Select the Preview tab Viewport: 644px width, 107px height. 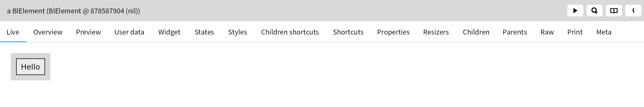tap(88, 32)
